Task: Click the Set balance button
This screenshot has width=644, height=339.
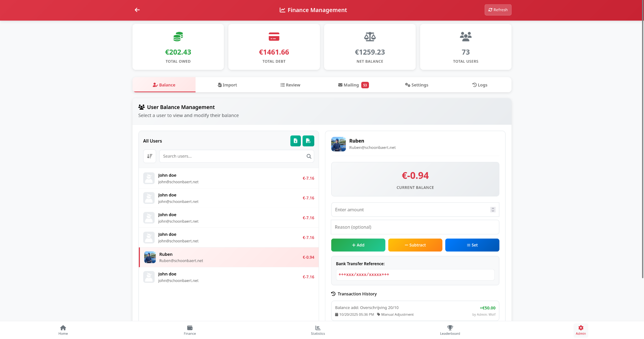Action: coord(472,245)
